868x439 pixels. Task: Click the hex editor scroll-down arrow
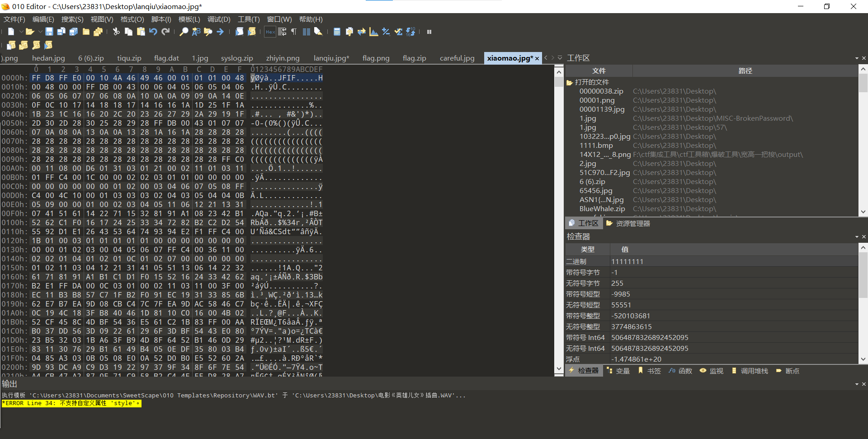(x=559, y=369)
